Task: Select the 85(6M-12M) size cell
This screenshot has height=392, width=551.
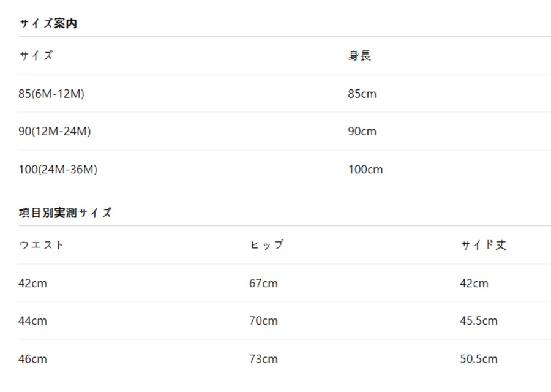Action: coord(51,94)
